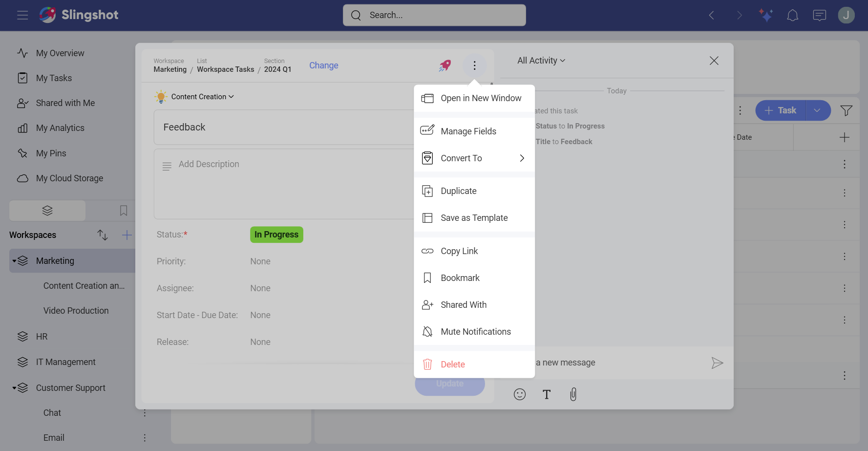Viewport: 868px width, 451px height.
Task: Open the filter icon in task list
Action: point(846,111)
